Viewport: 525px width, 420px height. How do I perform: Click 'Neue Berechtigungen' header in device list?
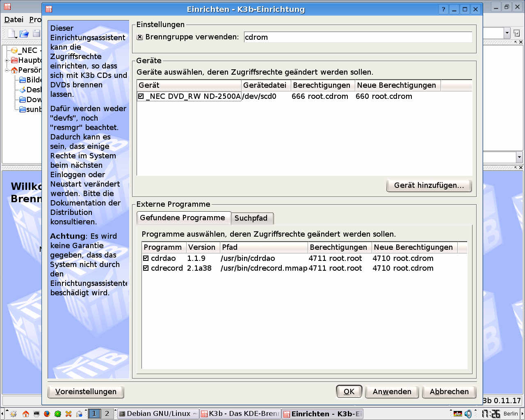tap(398, 85)
